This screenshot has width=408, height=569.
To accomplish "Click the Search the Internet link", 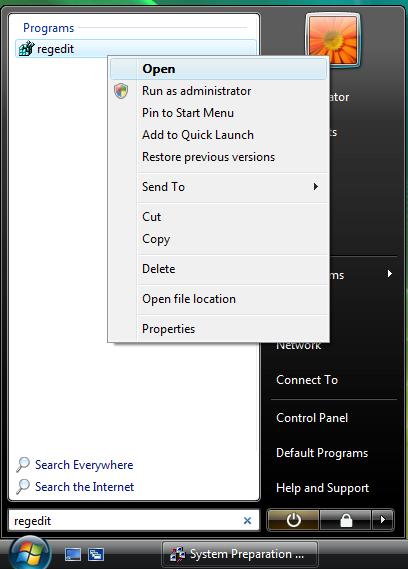I will pos(84,487).
